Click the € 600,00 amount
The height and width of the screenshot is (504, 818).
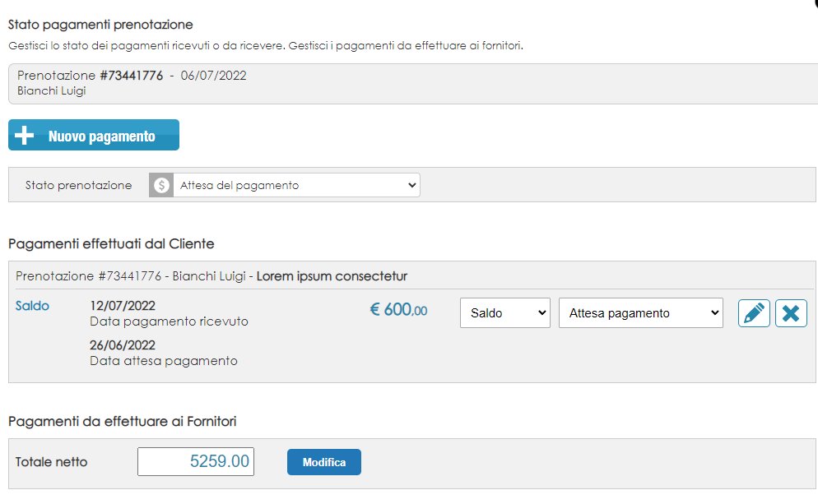[x=398, y=310]
